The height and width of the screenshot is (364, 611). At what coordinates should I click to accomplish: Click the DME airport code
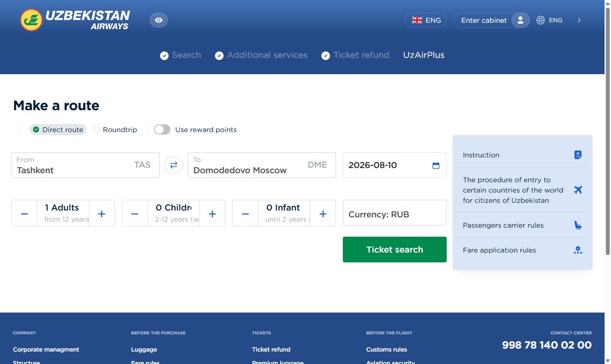click(318, 165)
